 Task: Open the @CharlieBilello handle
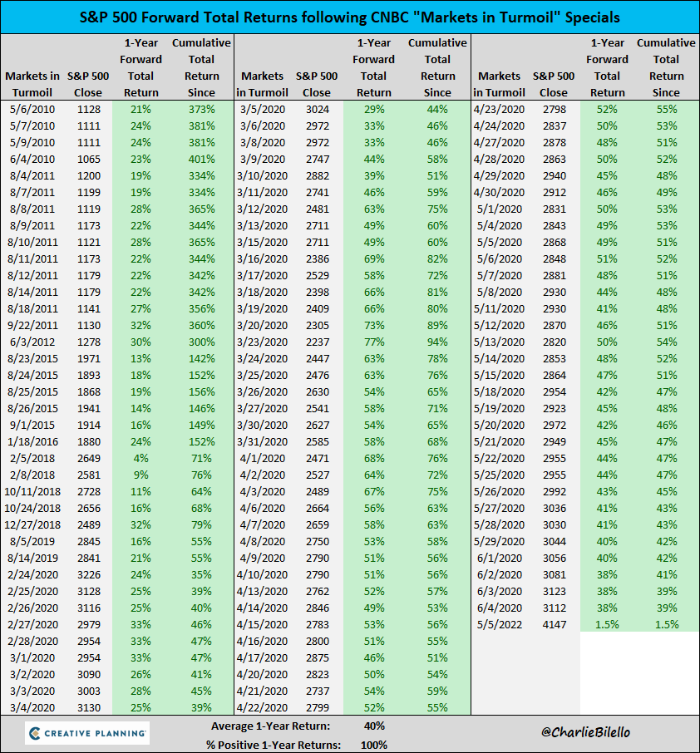click(x=584, y=733)
